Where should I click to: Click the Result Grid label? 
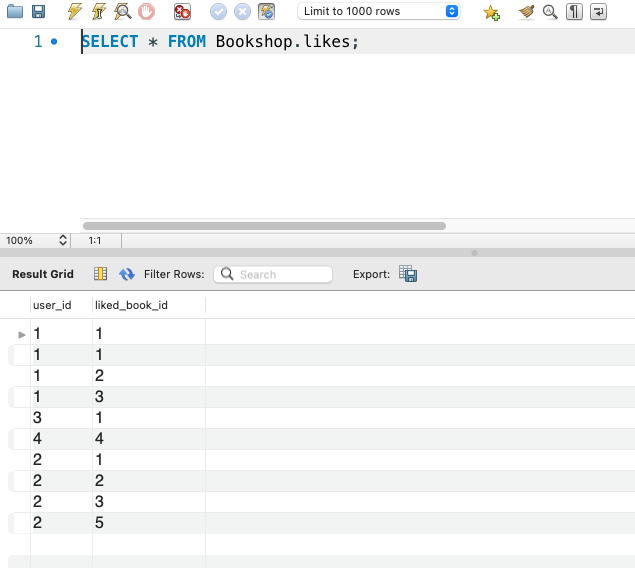click(43, 274)
